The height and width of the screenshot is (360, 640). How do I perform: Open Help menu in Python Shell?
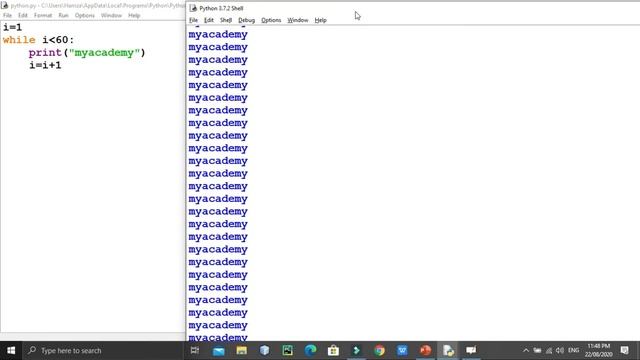click(x=320, y=20)
